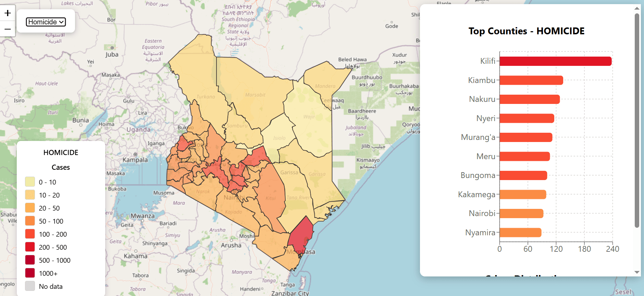Select the Murang'a bar in chart
This screenshot has height=296, width=644.
pyautogui.click(x=526, y=137)
